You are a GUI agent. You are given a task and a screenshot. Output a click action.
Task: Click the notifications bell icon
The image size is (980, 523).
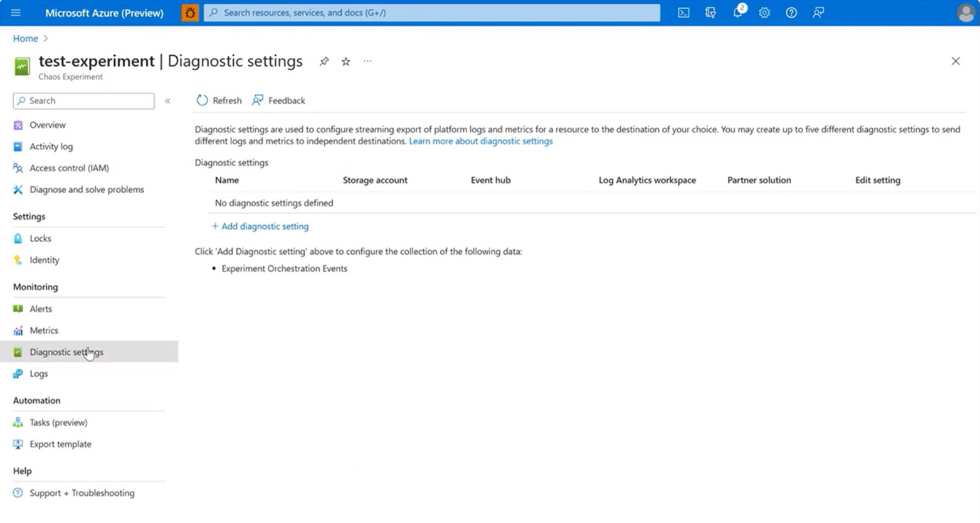coord(738,13)
